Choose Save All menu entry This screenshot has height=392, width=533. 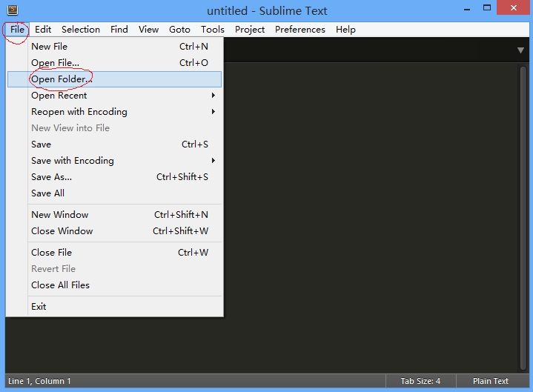click(x=115, y=193)
